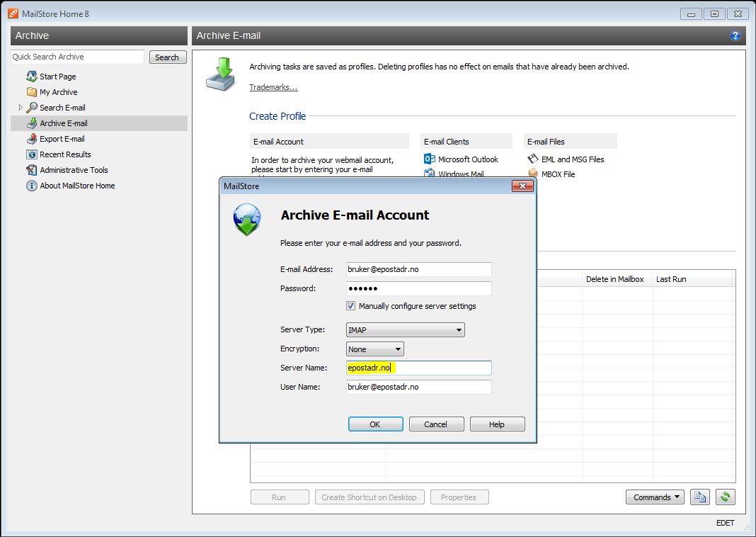Click the Search button
This screenshot has width=756, height=537.
[168, 57]
